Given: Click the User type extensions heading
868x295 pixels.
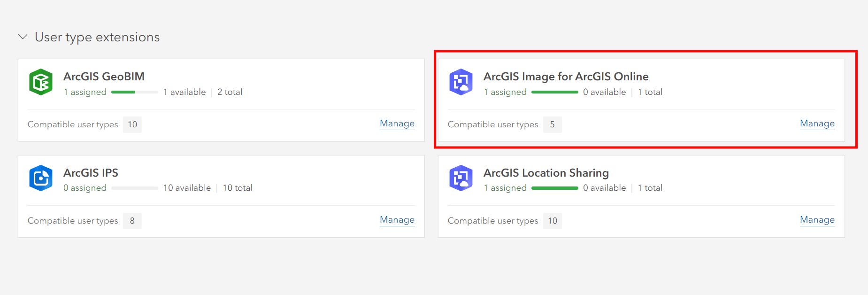Looking at the screenshot, I should coord(97,37).
